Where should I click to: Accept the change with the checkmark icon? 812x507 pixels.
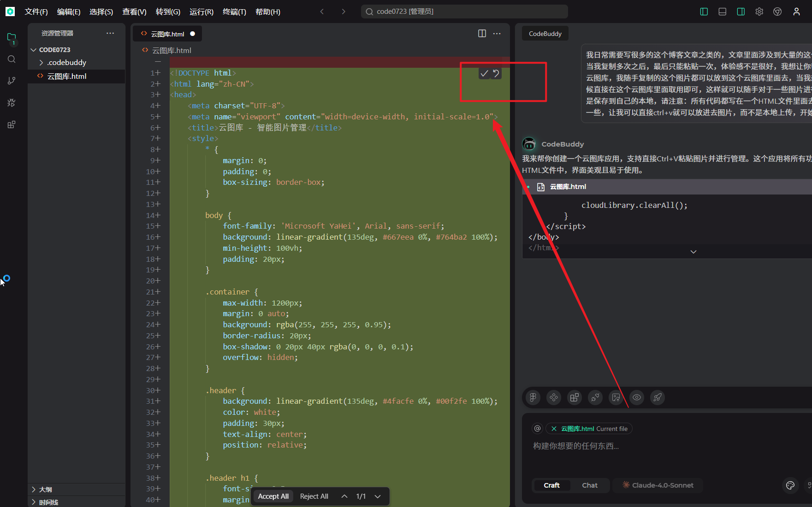coord(484,73)
